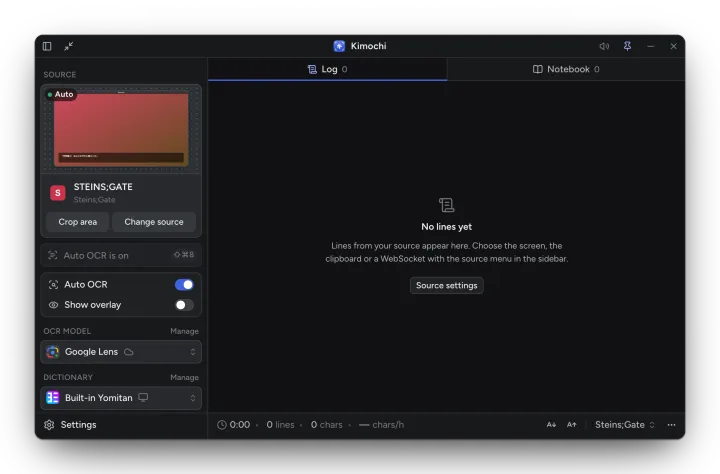Screen dimensions: 720x474
Task: Click Manage next to OCR MODEL
Action: point(184,331)
